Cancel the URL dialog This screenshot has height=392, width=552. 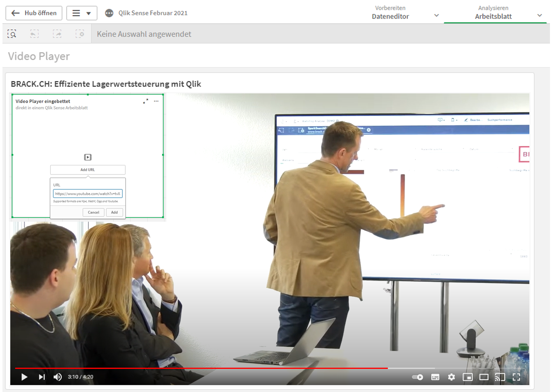[93, 213]
